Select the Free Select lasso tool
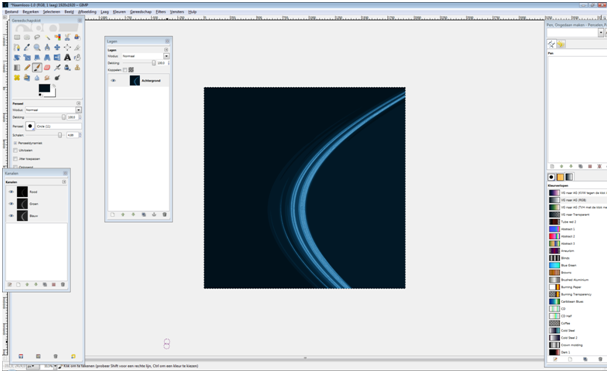 pos(37,37)
